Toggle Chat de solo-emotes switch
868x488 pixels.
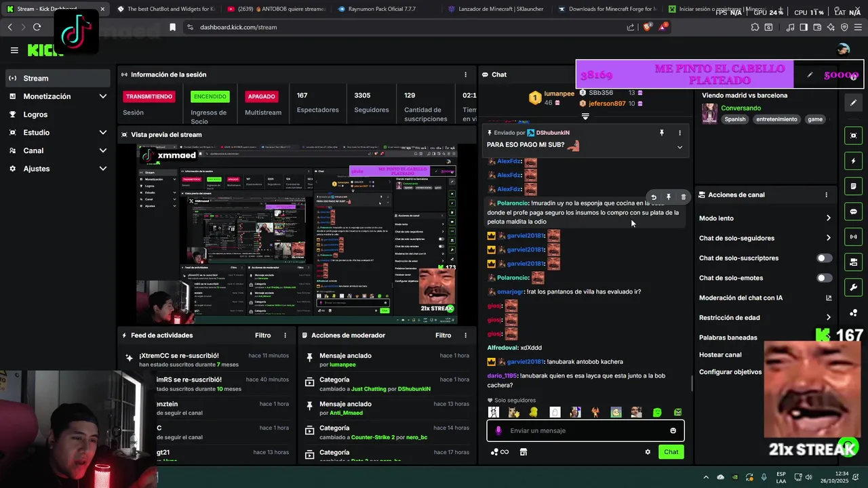[x=825, y=278]
